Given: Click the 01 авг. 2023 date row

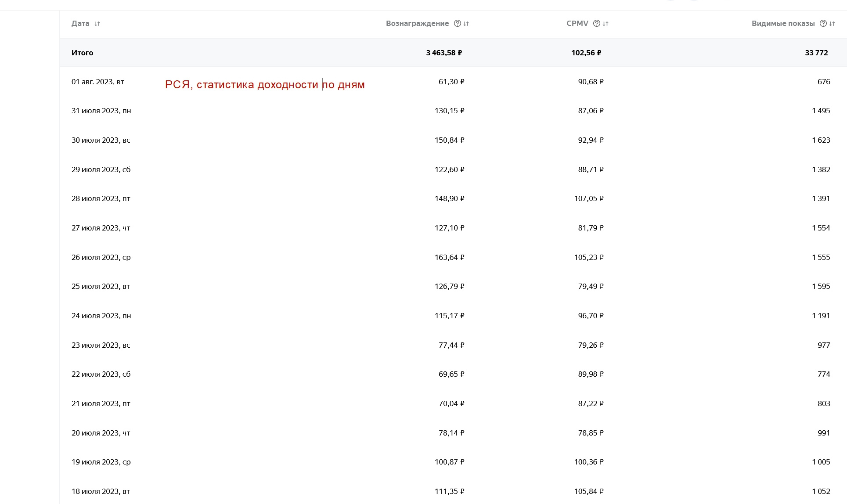Looking at the screenshot, I should coord(98,82).
